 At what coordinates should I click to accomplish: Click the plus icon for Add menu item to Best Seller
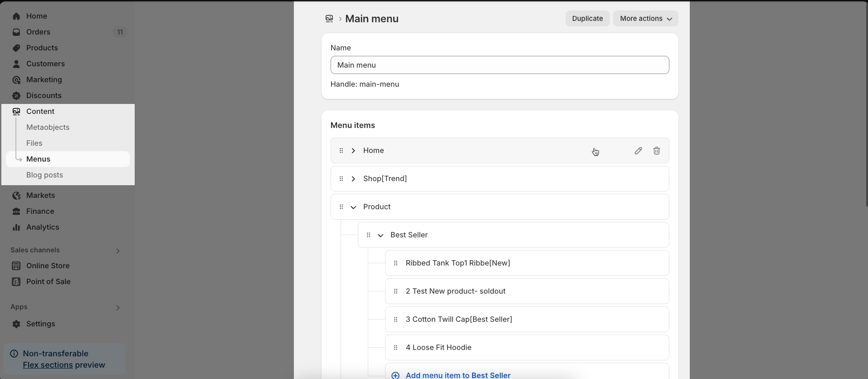tap(395, 375)
